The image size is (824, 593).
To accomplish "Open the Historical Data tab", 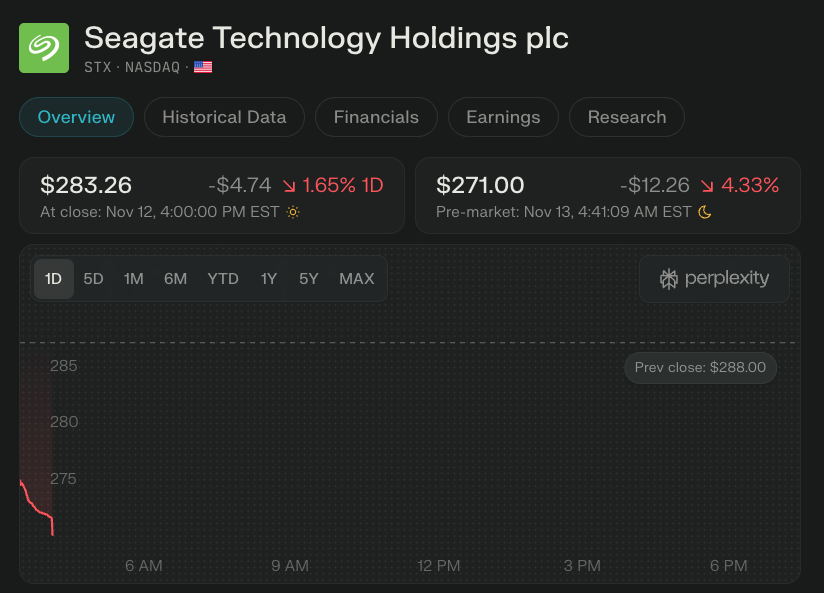I will pyautogui.click(x=224, y=117).
